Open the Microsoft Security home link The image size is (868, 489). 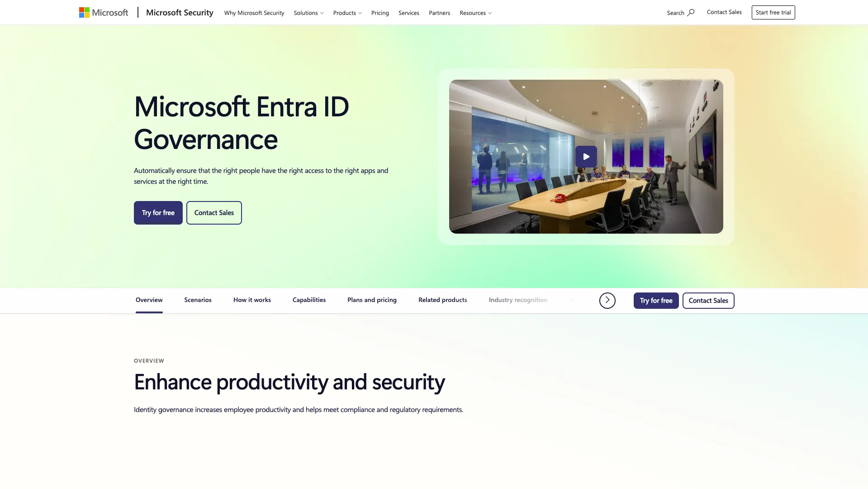[x=180, y=13]
